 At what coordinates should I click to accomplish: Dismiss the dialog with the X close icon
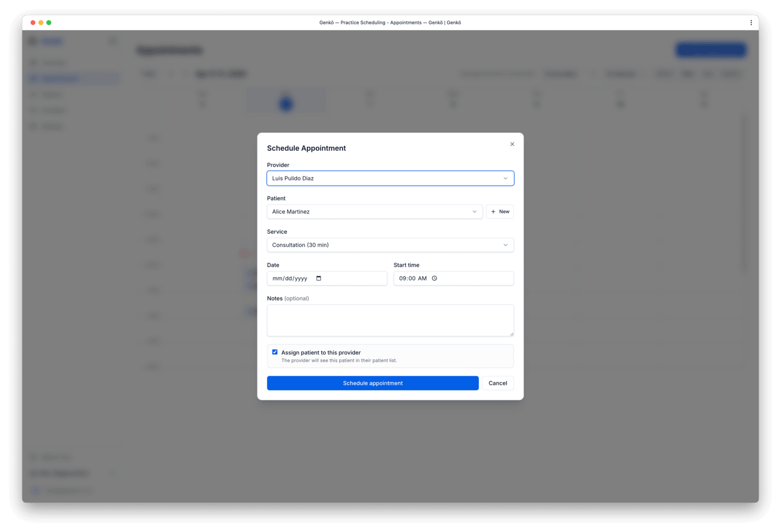click(512, 144)
